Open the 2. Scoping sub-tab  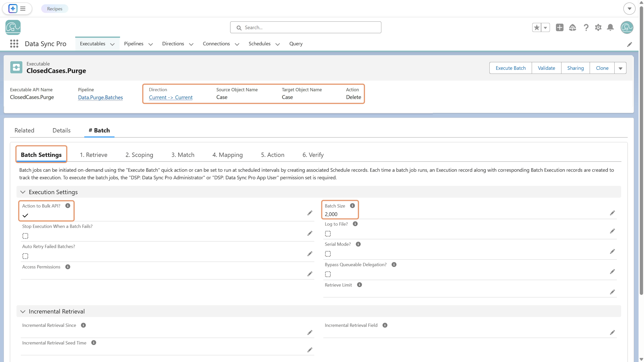point(139,155)
